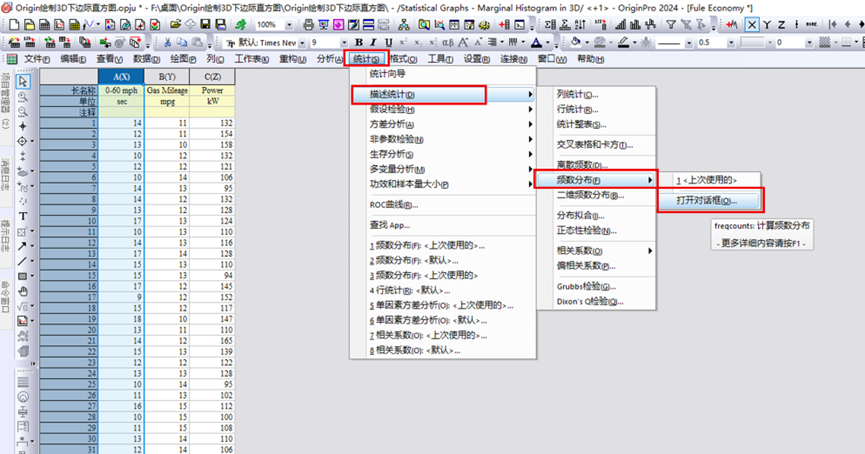Select the Pan hand tool
Screen dimensions: 865x454
coord(23,291)
